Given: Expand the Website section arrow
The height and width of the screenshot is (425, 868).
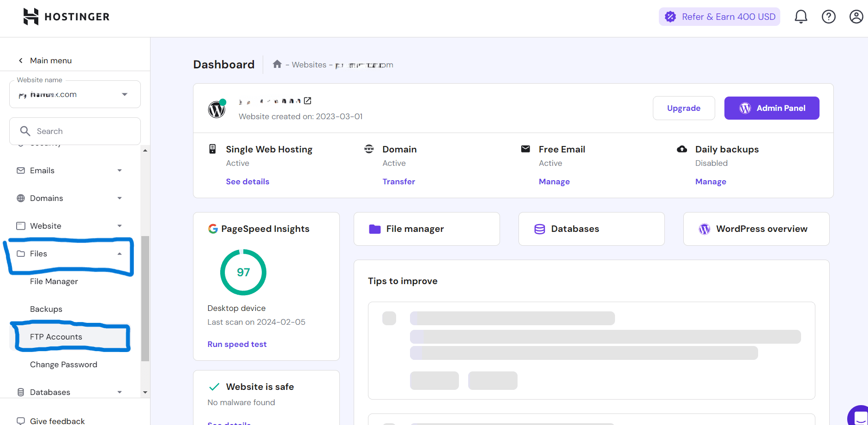Looking at the screenshot, I should [120, 226].
